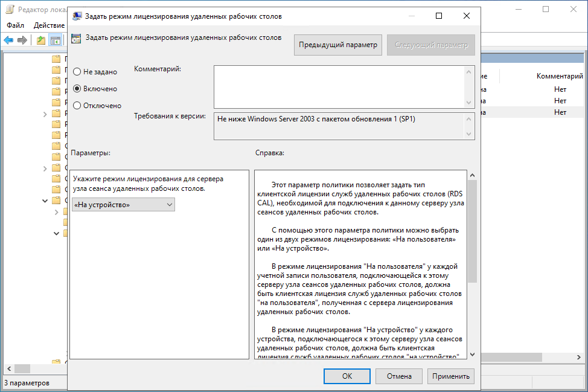Toggle the console tree pane toolbar icon
This screenshot has width=588, height=392.
pos(55,40)
